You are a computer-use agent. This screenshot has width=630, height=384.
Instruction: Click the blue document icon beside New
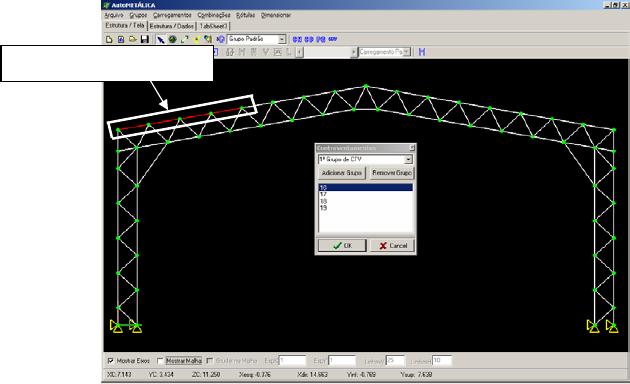pyautogui.click(x=121, y=39)
